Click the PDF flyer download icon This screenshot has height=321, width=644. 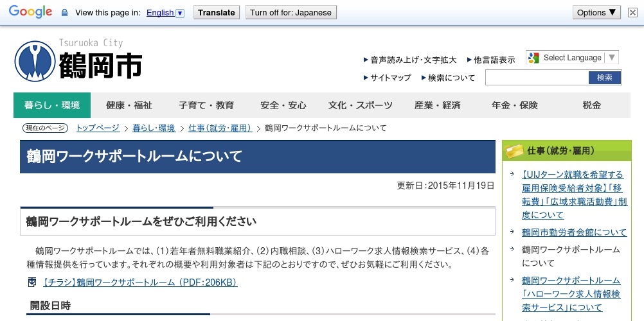[32, 282]
